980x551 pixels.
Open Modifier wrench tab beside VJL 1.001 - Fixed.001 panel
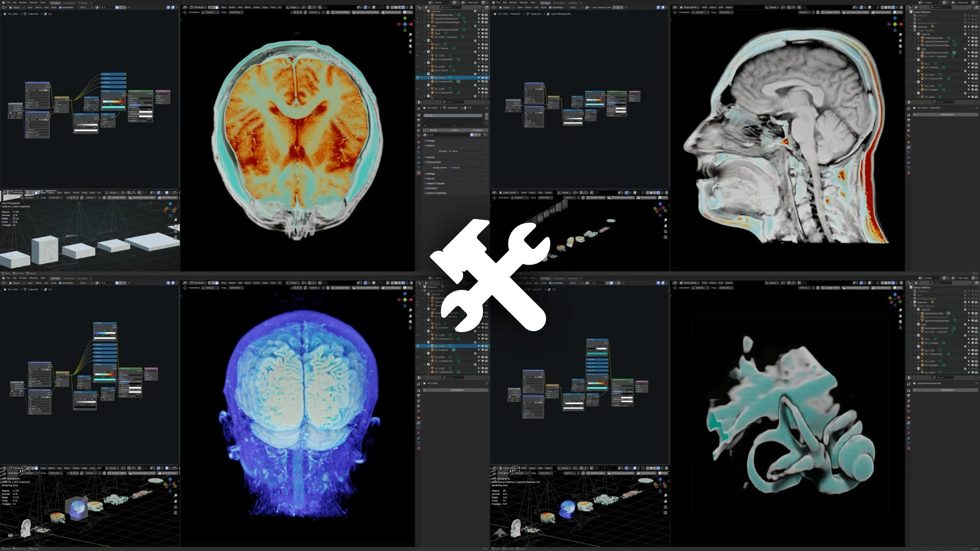[x=909, y=147]
